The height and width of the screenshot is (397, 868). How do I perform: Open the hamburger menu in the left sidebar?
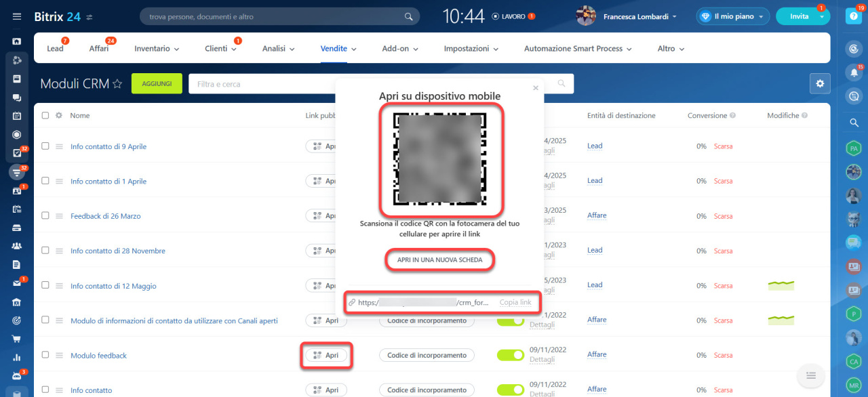click(17, 16)
